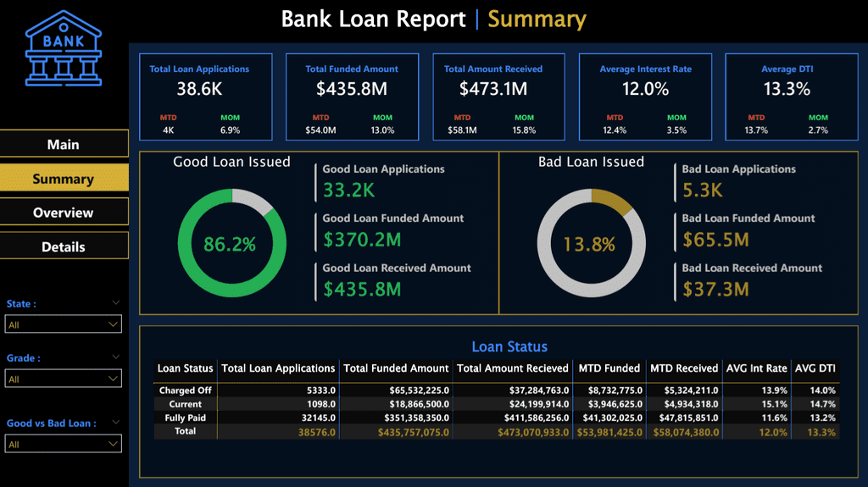Select the Charged Off table row
This screenshot has height=487, width=868.
coord(497,390)
